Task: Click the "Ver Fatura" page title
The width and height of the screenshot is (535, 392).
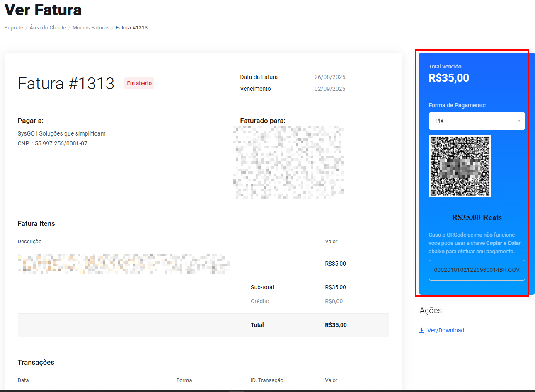Action: [43, 10]
